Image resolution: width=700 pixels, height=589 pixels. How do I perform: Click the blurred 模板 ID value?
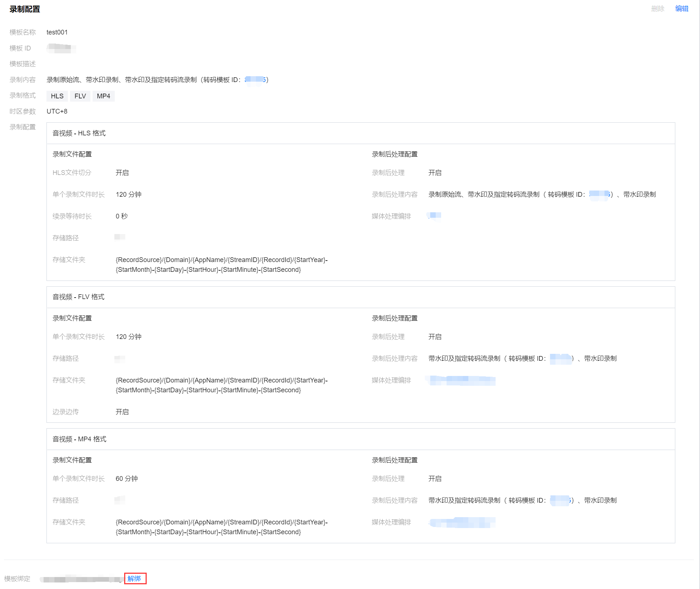[x=61, y=48]
